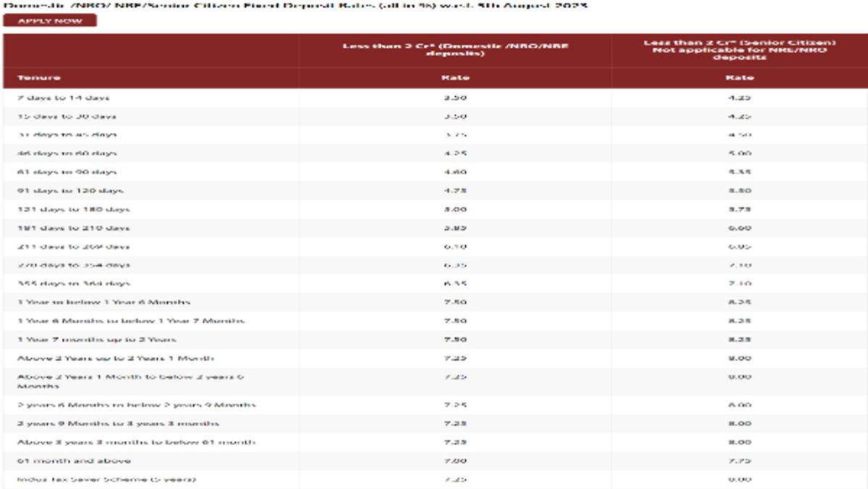The width and height of the screenshot is (868, 489).
Task: Select the 7 days to 14 days row
Action: 435,98
